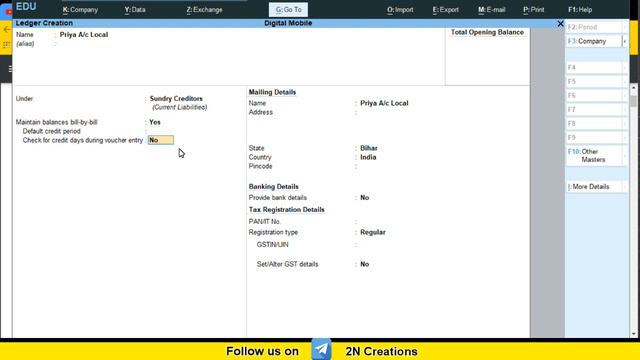Open the P: Print menu
This screenshot has height=360, width=640.
533,9
